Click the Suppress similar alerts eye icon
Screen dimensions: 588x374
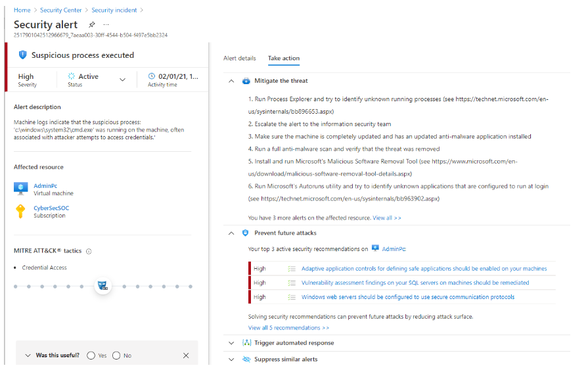[246, 360]
